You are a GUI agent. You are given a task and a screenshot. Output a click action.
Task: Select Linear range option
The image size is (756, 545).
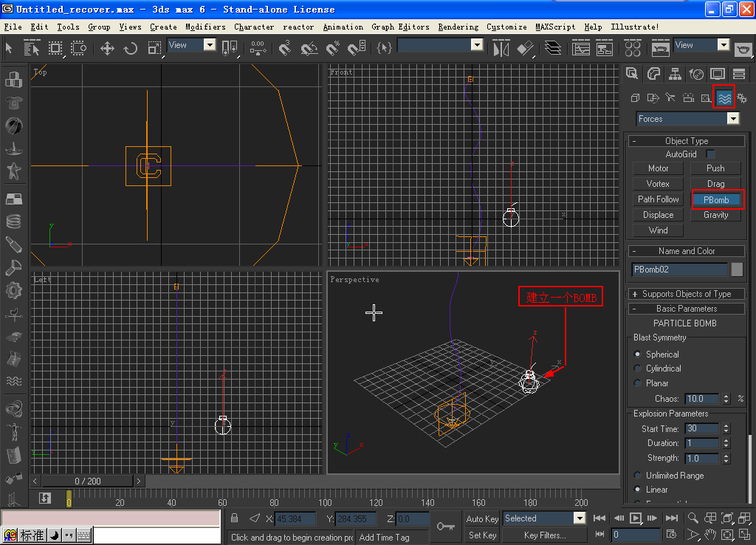click(x=638, y=489)
